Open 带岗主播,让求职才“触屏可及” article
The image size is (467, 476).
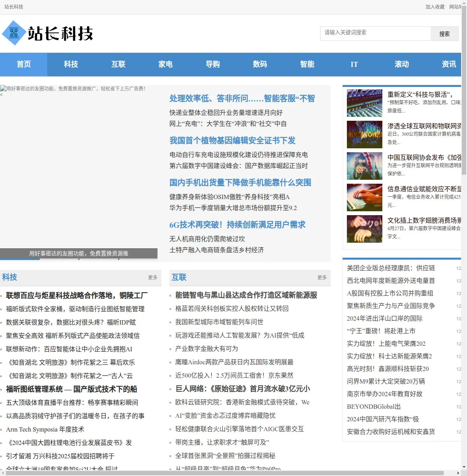222,442
